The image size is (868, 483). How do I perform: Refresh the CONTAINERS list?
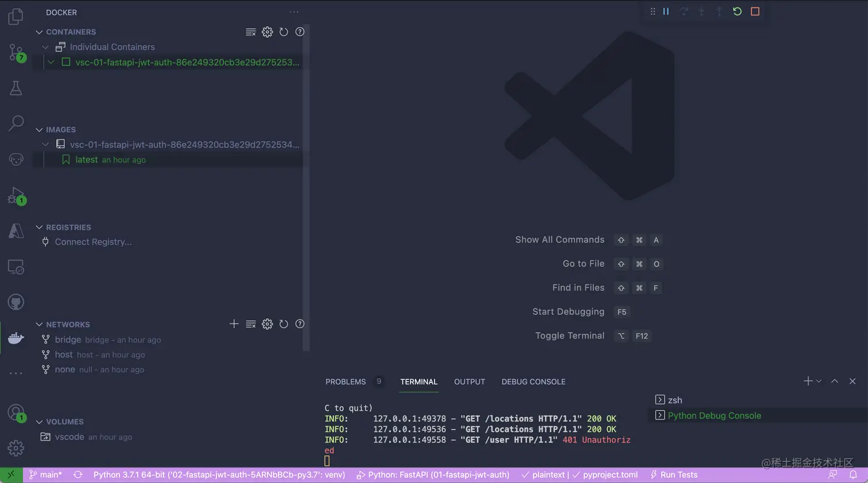284,32
